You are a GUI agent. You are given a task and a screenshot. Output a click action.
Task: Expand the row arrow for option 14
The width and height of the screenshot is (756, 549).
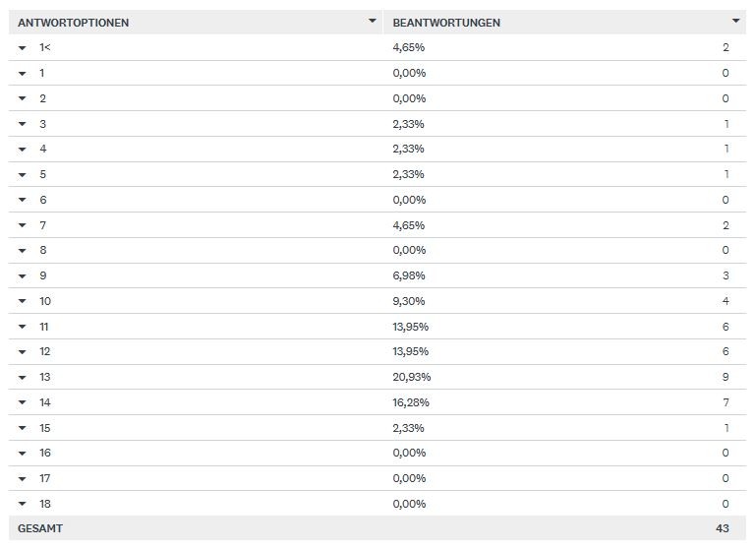tap(22, 402)
